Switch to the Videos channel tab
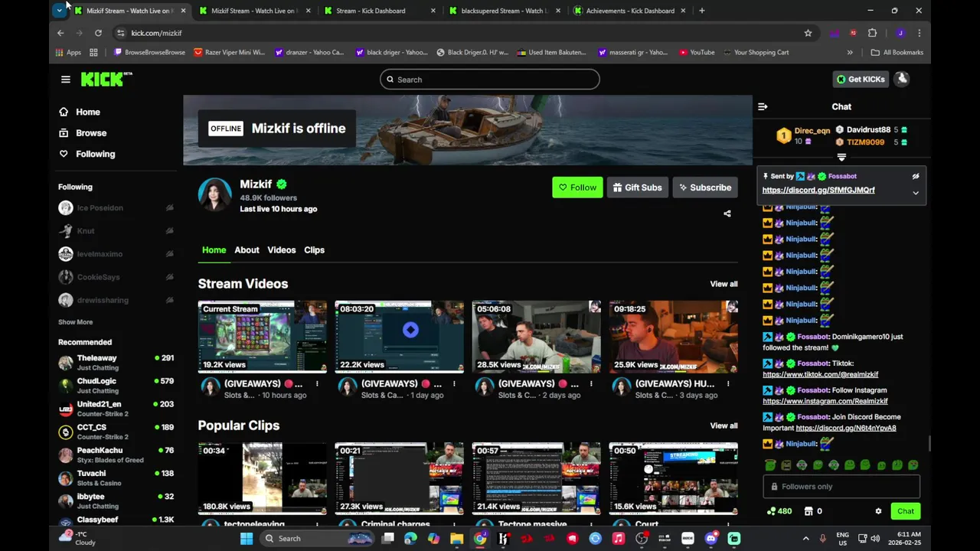The image size is (980, 551). (282, 250)
